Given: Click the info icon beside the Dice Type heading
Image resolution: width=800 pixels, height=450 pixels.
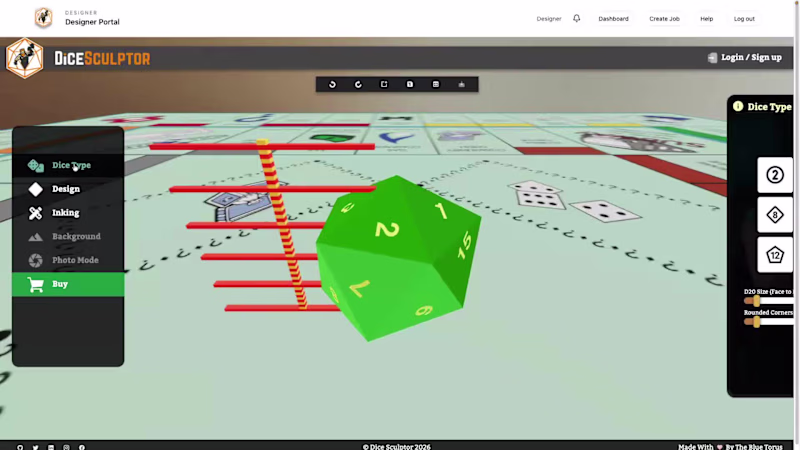Looking at the screenshot, I should point(738,106).
